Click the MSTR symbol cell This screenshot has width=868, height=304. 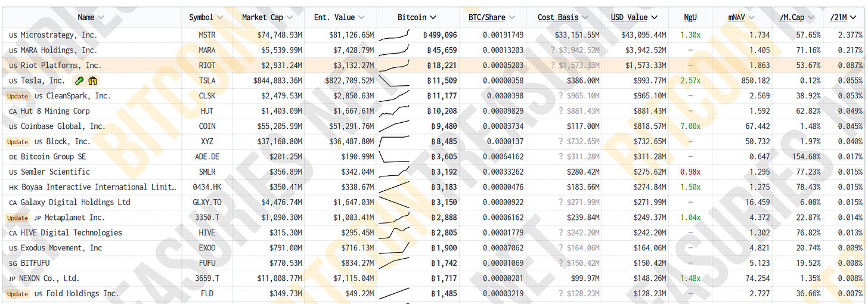(207, 35)
